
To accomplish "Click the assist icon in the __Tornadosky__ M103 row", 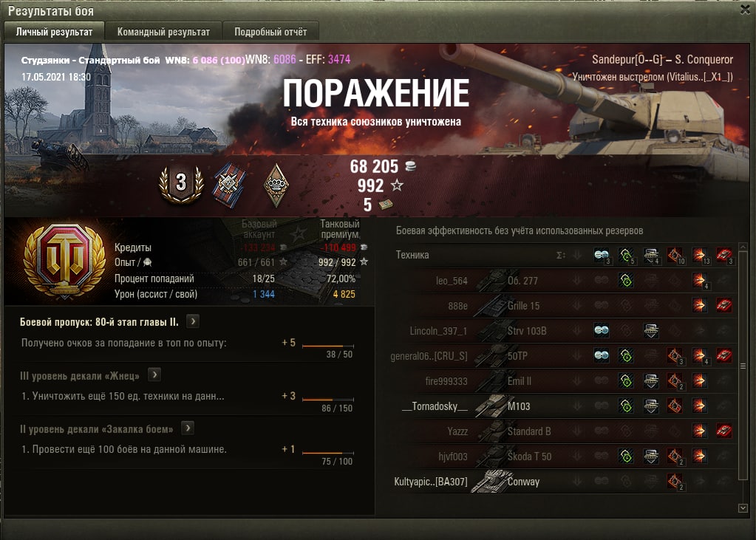I will pyautogui.click(x=651, y=406).
